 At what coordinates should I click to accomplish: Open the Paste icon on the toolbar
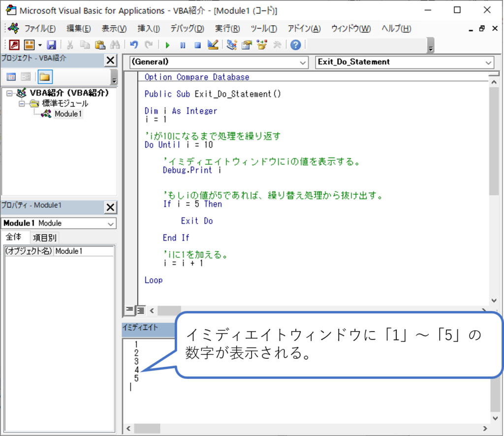(x=100, y=45)
